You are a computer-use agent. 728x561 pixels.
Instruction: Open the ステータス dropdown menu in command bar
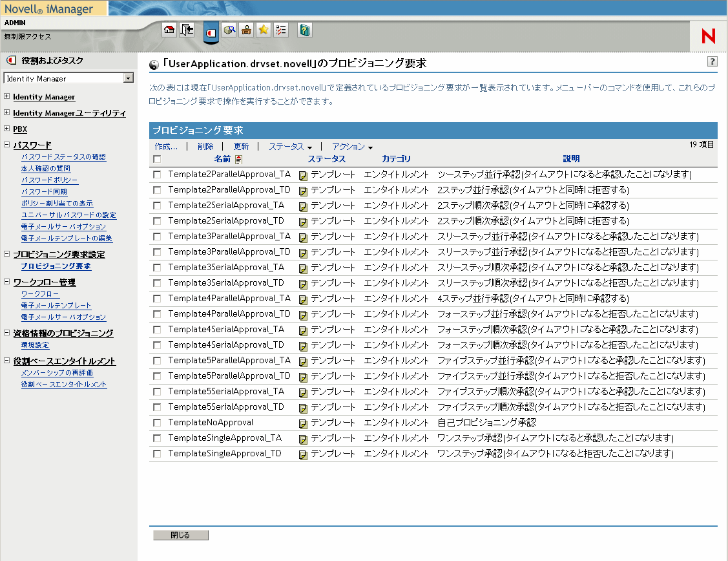pyautogui.click(x=290, y=147)
